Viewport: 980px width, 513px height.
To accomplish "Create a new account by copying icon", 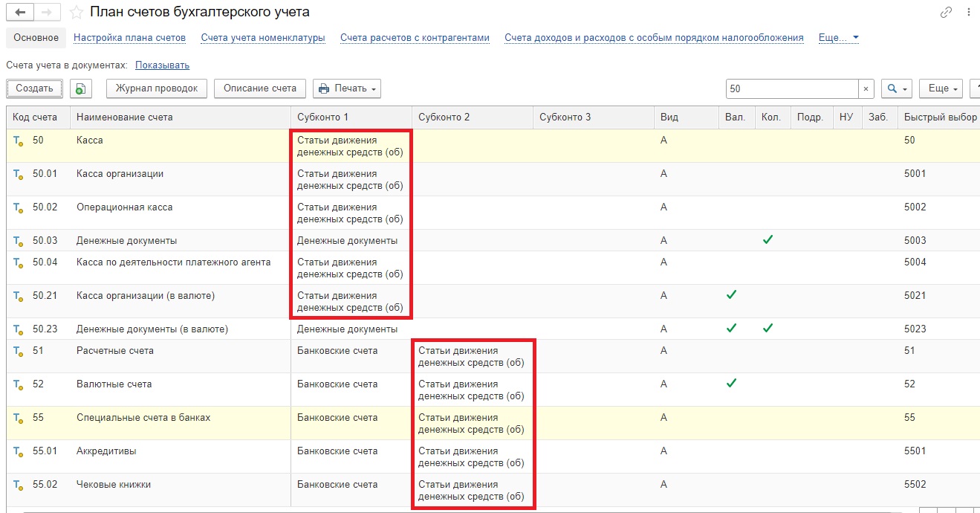I will (x=81, y=88).
